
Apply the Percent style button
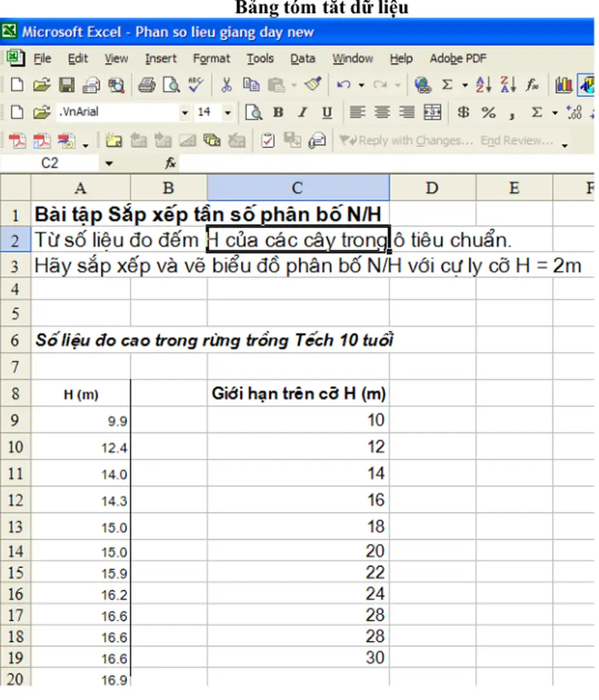click(x=488, y=112)
